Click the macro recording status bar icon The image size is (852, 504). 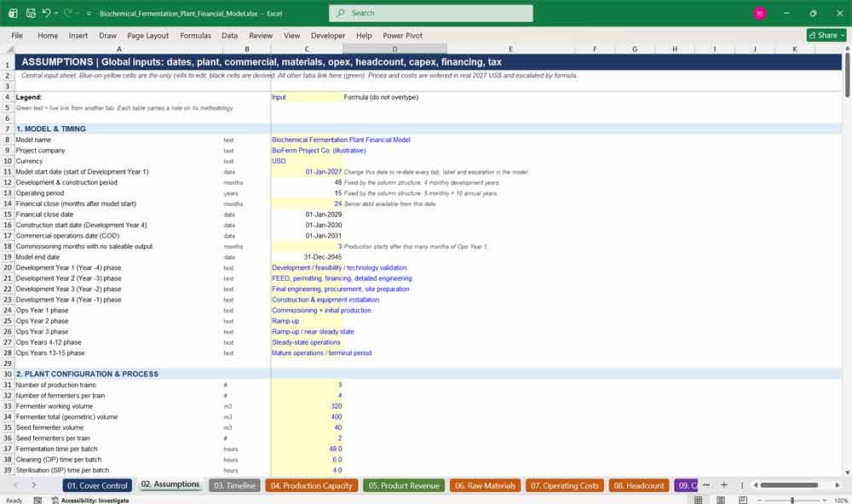(37, 501)
